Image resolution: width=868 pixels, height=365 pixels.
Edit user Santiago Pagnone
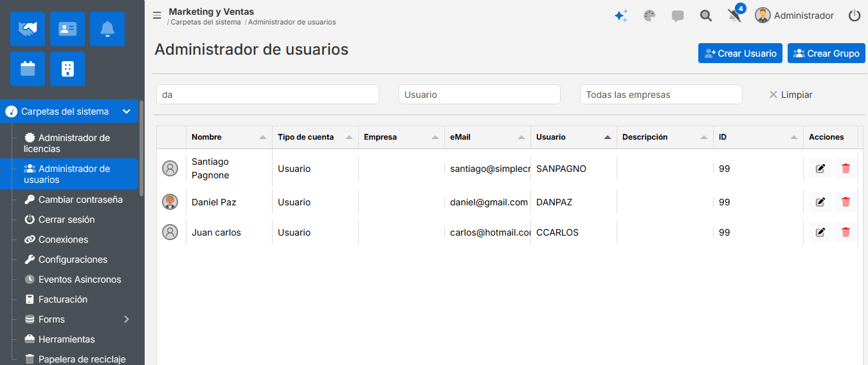click(820, 169)
